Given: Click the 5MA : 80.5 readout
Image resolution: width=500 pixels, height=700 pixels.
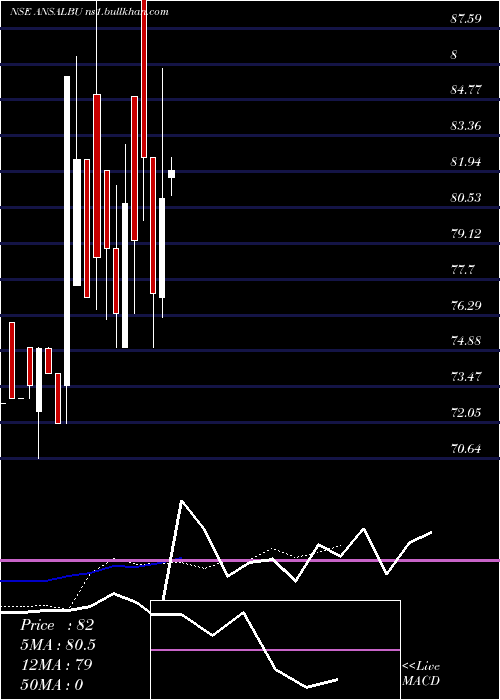Looking at the screenshot, I should pyautogui.click(x=58, y=645).
